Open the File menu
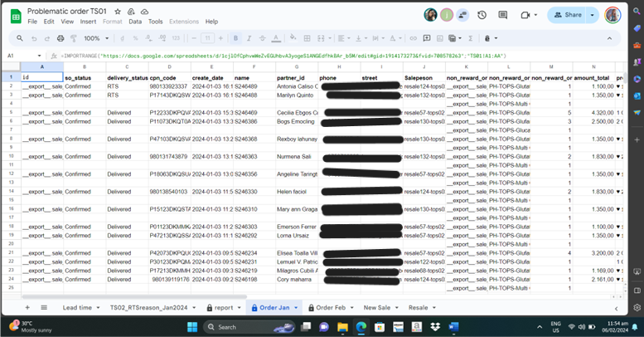The image size is (644, 337). click(x=32, y=22)
